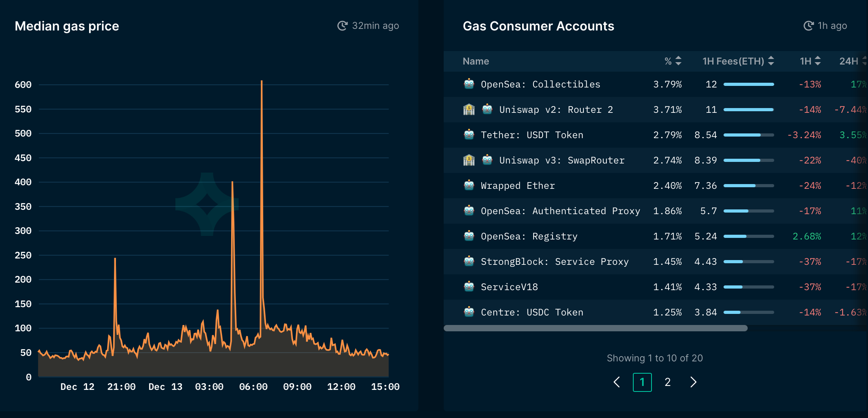Screen dimensions: 868x418
Task: Click the bank icon in Uniswap v2 row
Action: coord(469,109)
